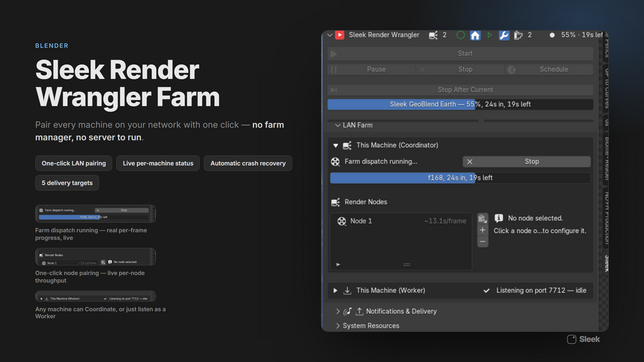
Task: Open the Schedule button
Action: click(x=549, y=69)
